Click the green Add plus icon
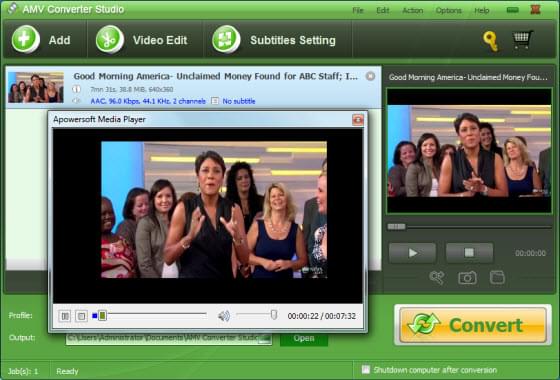The image size is (560, 380). tap(25, 40)
